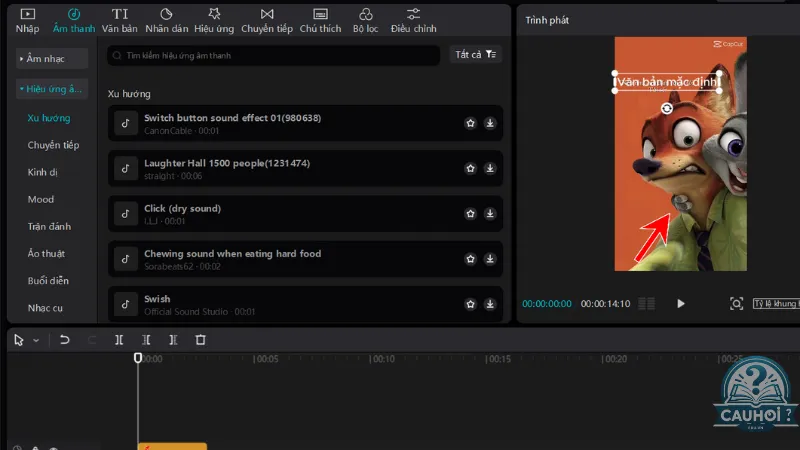
Task: Preview Switch button sound effect thumbnail
Action: [x=126, y=123]
